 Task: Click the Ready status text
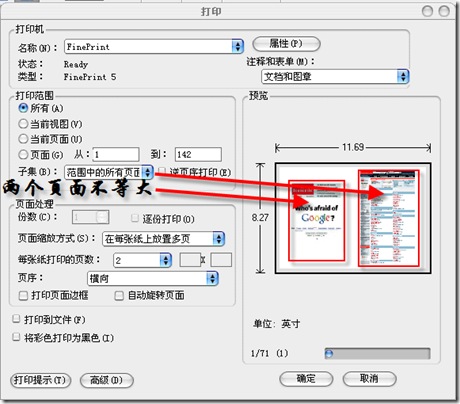pyautogui.click(x=76, y=64)
